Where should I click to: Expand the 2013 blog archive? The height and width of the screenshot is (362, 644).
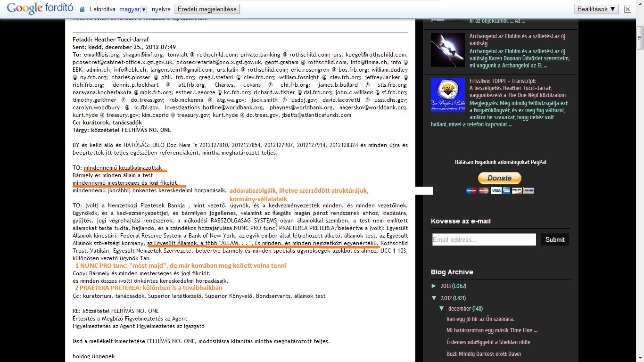click(x=434, y=286)
